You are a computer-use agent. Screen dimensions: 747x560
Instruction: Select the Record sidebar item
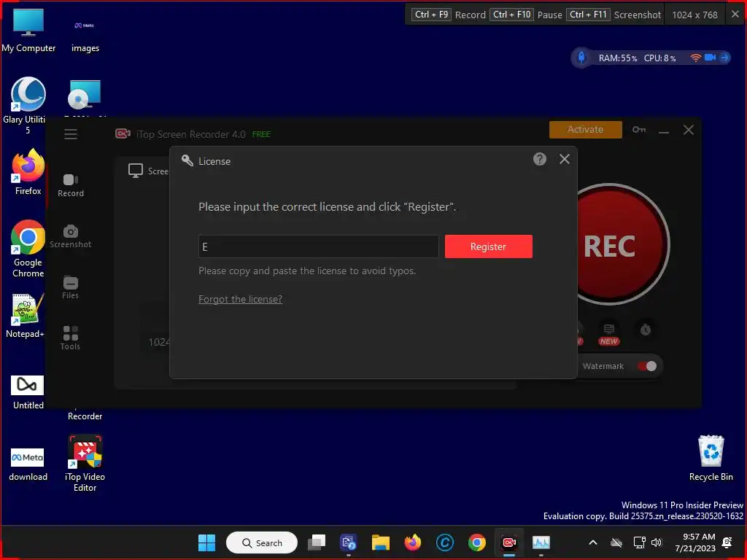click(x=71, y=186)
